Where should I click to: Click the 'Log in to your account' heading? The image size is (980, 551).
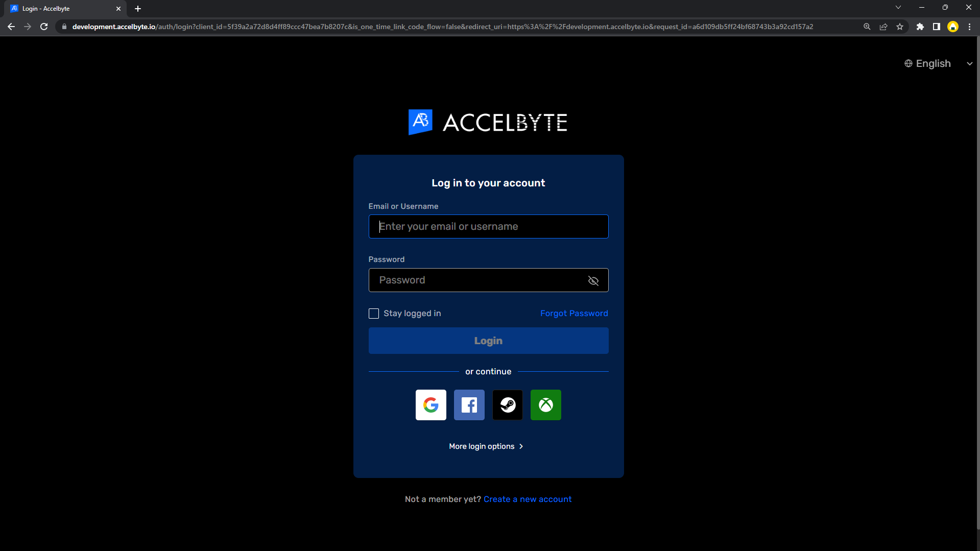pyautogui.click(x=488, y=183)
